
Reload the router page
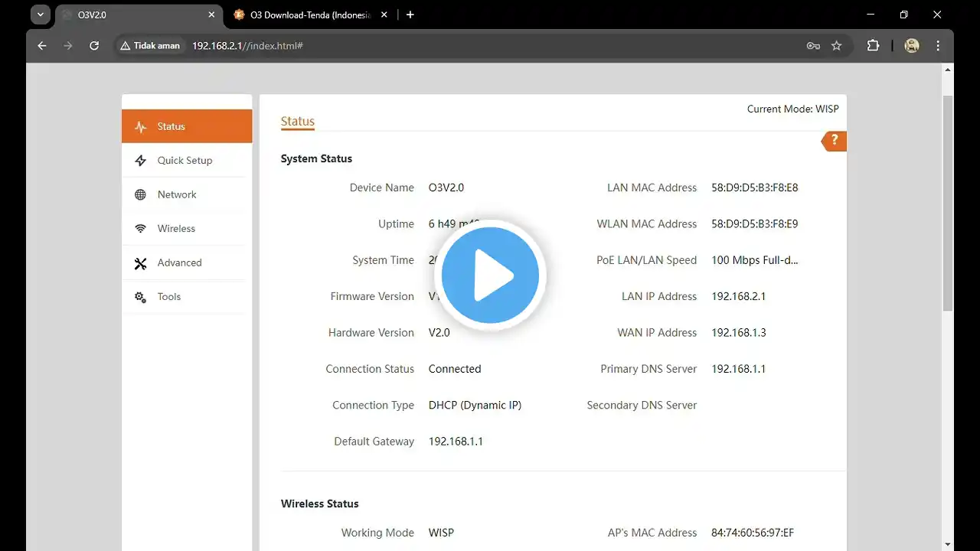pyautogui.click(x=94, y=46)
